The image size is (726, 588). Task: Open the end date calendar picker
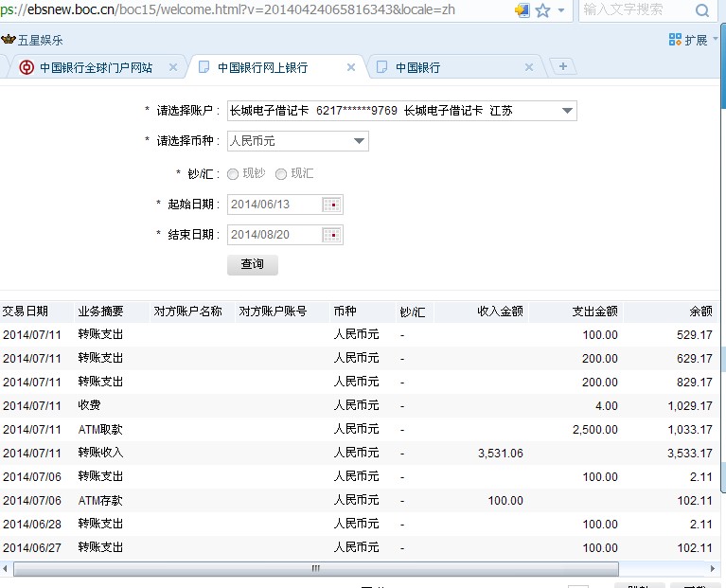pyautogui.click(x=331, y=235)
